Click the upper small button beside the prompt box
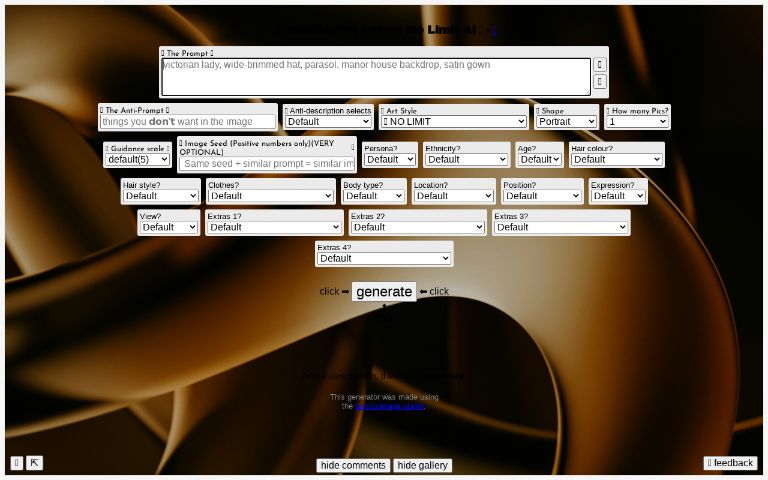 (600, 64)
